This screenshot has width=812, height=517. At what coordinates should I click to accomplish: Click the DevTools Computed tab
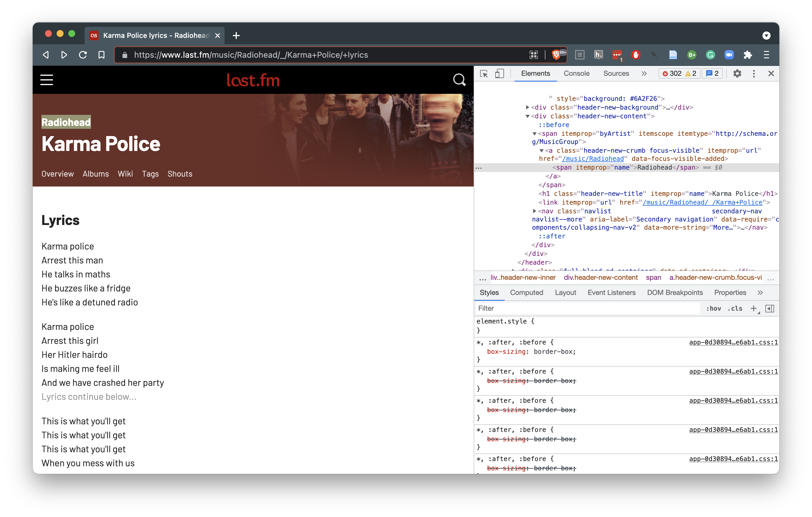pyautogui.click(x=527, y=292)
